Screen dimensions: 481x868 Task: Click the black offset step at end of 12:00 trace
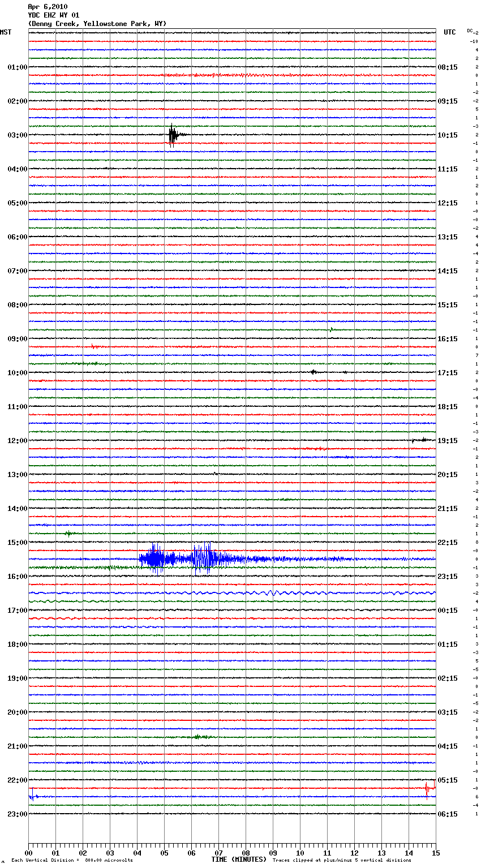422,440
